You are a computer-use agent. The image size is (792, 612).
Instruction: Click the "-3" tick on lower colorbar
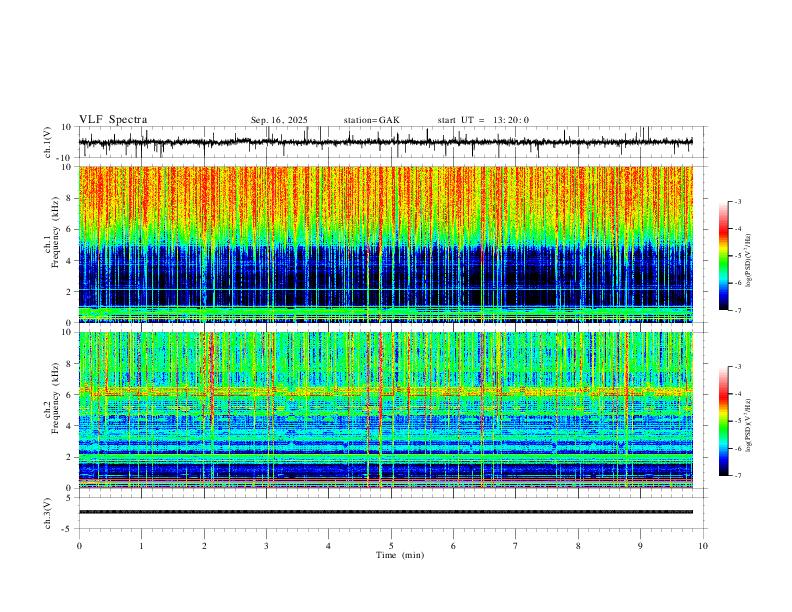[737, 367]
